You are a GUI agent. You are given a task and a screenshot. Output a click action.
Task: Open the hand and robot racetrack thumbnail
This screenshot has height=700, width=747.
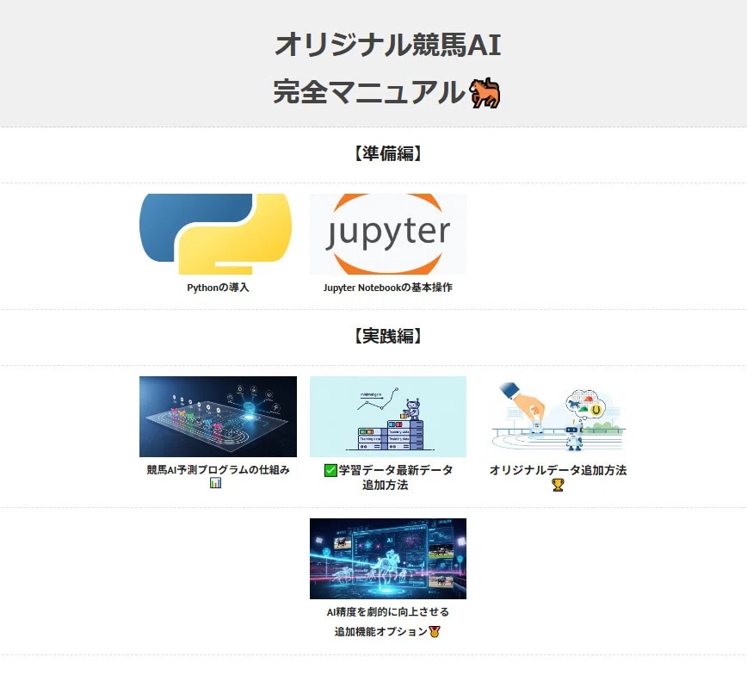pos(558,417)
